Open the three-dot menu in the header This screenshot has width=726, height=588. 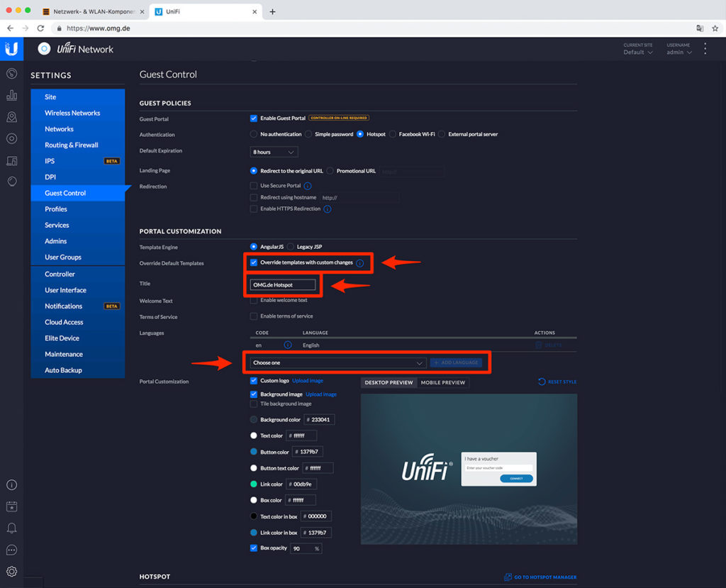tap(705, 49)
